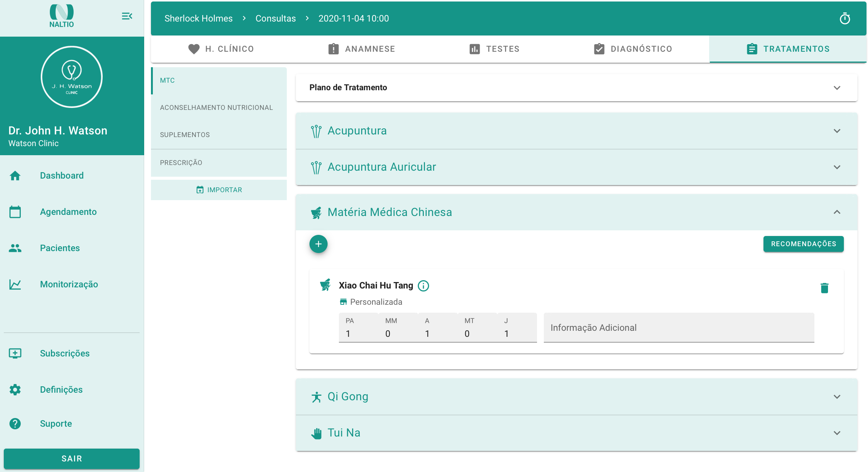Collapse the sidebar menu icon

[127, 16]
